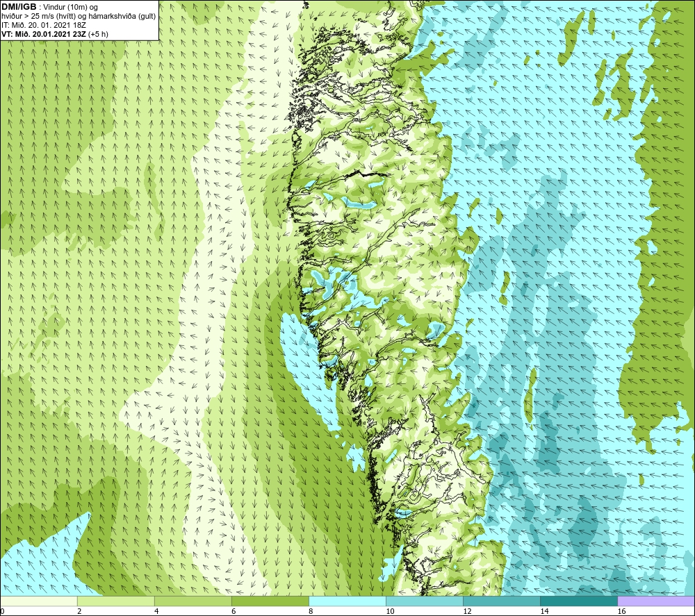This screenshot has height=616, width=695.
Task: Click the 10–12 m/s teal legend swatch
Action: pyautogui.click(x=425, y=601)
